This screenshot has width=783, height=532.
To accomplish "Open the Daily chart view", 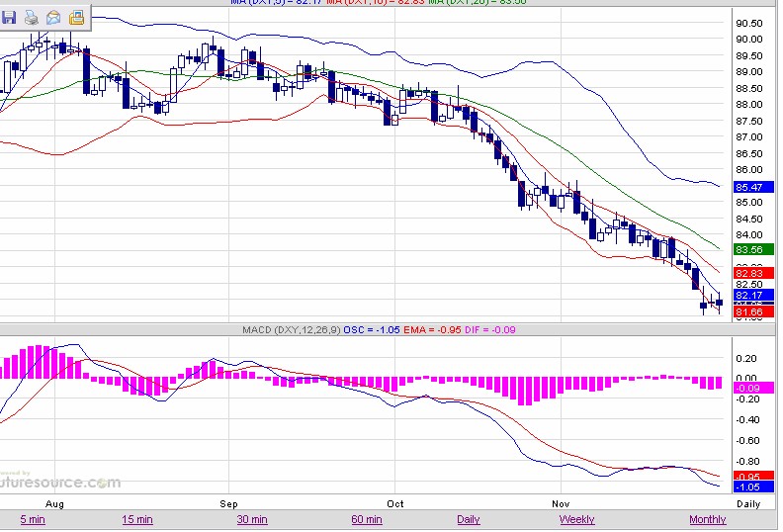I will [468, 519].
